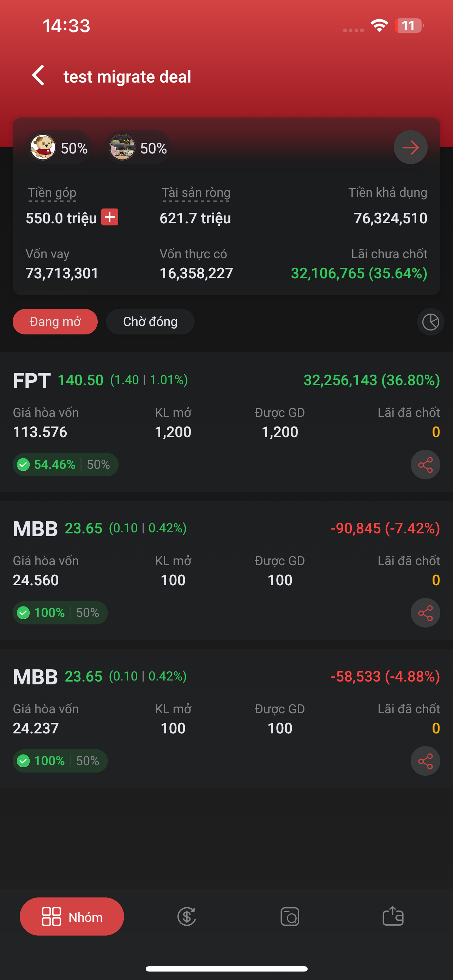Open the FPT ticker symbol row

click(x=32, y=380)
